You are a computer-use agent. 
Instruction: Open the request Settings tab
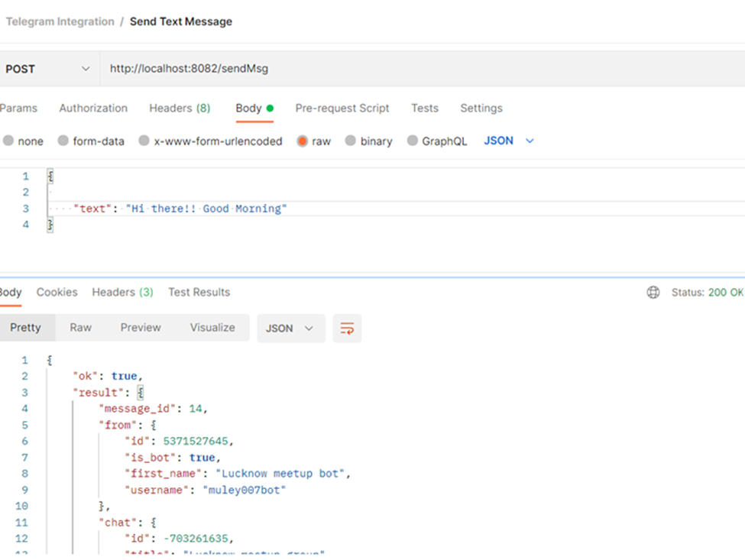coord(481,108)
